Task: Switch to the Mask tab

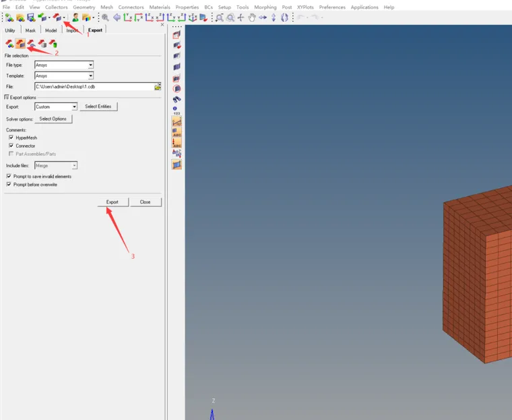Action: tap(30, 30)
